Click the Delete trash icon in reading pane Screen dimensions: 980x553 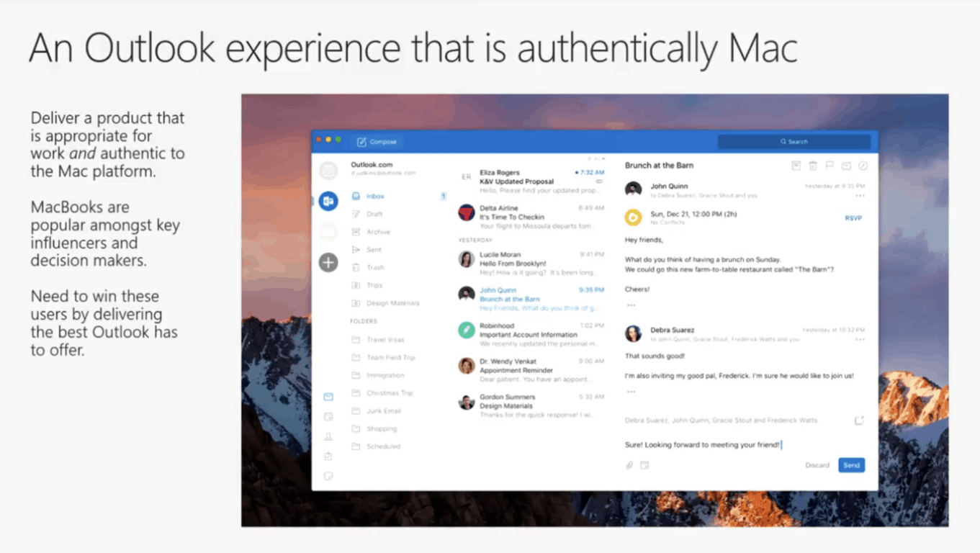point(813,166)
